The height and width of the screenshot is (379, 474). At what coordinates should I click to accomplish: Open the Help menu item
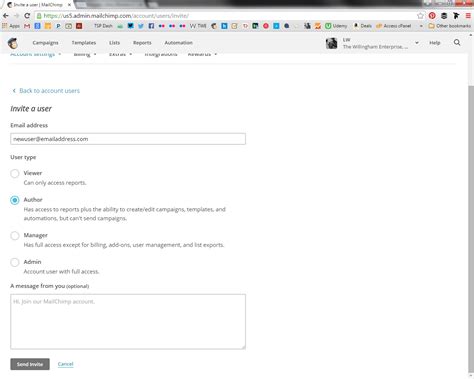tap(435, 43)
